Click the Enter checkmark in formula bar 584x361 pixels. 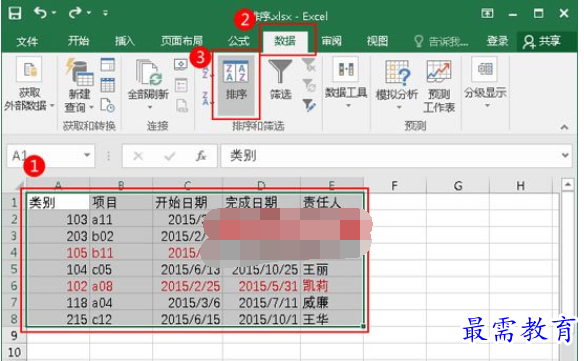tap(170, 156)
